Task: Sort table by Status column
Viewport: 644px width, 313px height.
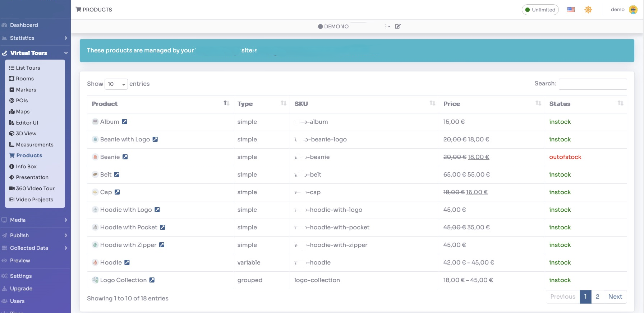Action: 586,104
